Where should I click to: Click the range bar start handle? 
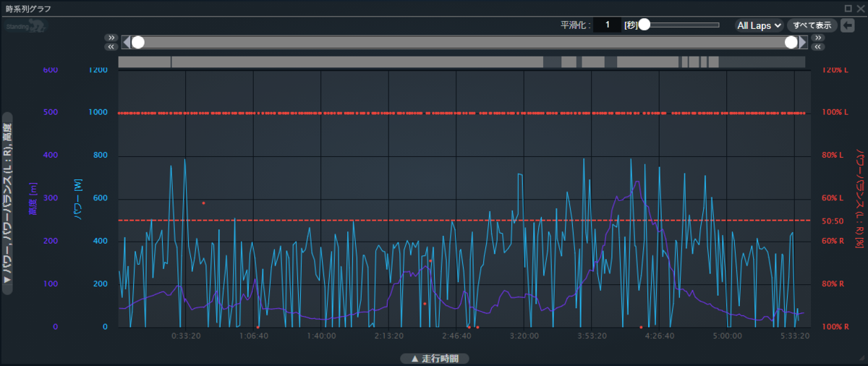(x=138, y=42)
